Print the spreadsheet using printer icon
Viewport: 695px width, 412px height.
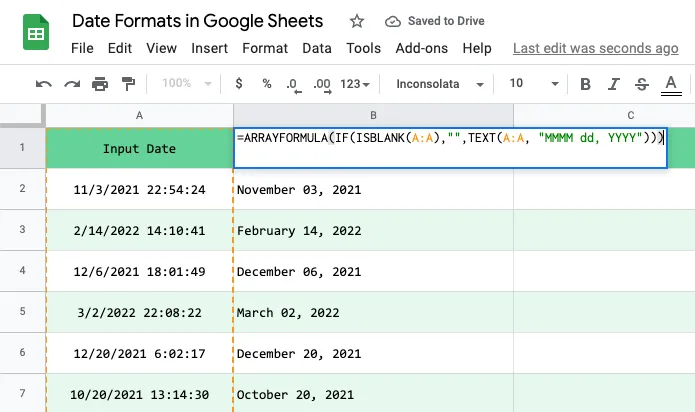point(100,84)
